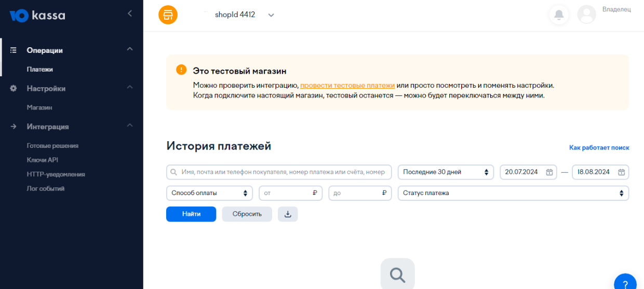Download payment history export
The height and width of the screenshot is (289, 644).
pyautogui.click(x=288, y=214)
